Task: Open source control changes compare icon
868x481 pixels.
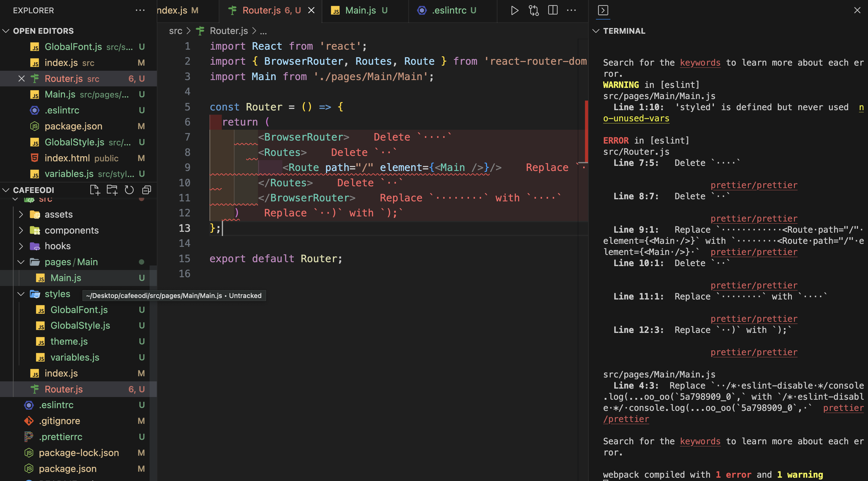Action: tap(534, 11)
